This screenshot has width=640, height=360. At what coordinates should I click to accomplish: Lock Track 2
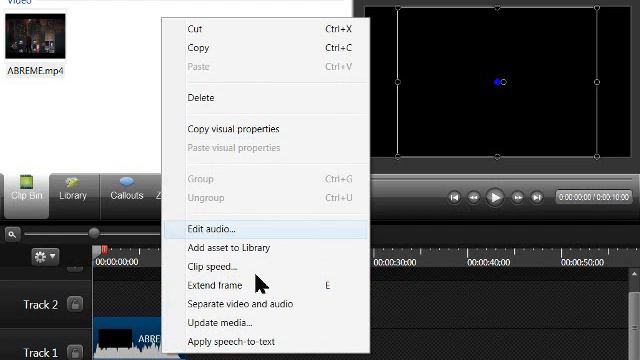click(x=75, y=304)
